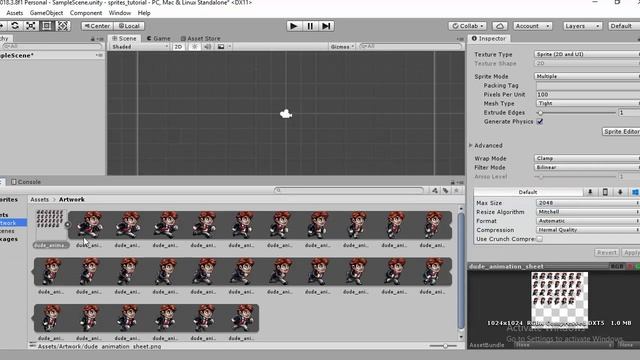640x360 pixels.
Task: Select the Scale tool in toolbar
Action: click(31, 26)
